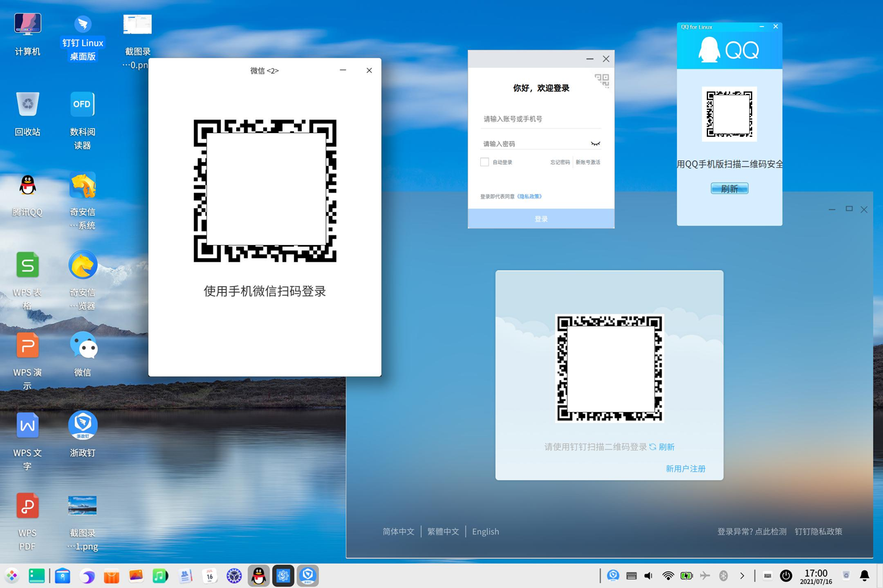Image resolution: width=883 pixels, height=588 pixels.
Task: Open the blue file manager taskbar icon
Action: (x=62, y=576)
